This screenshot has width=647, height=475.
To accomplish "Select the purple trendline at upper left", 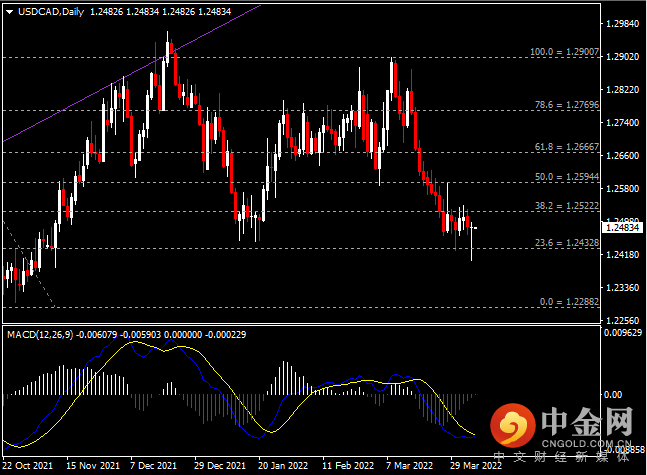I will click(x=130, y=73).
